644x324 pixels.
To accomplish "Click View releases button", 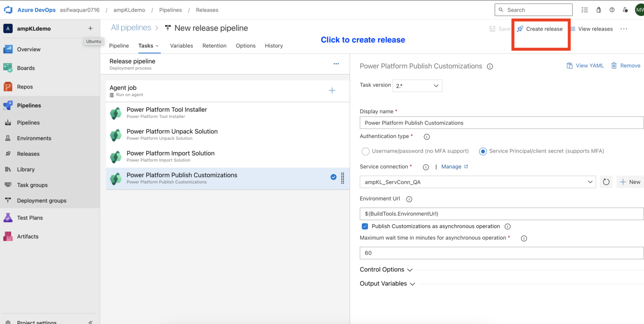I will [x=591, y=29].
